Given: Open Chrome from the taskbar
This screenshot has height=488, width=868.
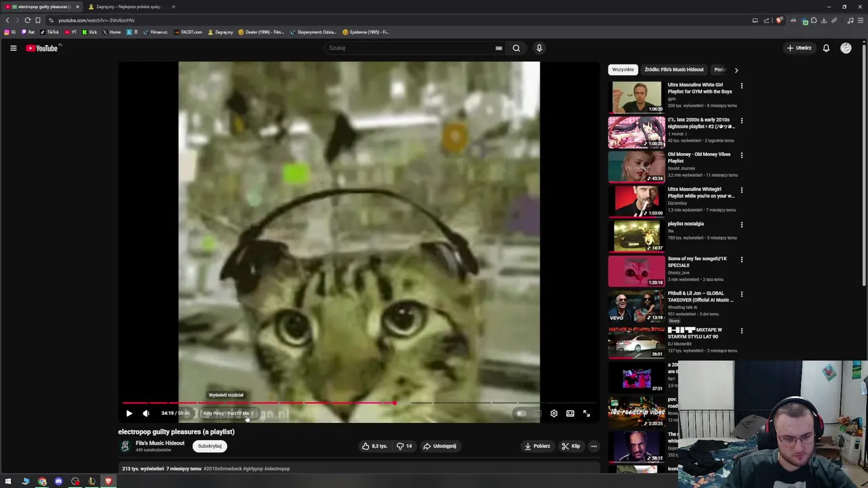Looking at the screenshot, I should click(42, 481).
